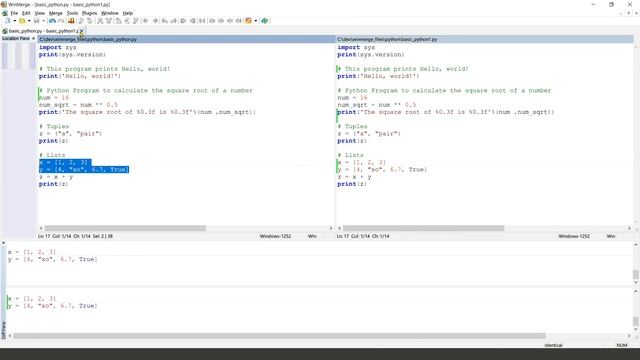Click the orange toolbar icon beside Refresh

pyautogui.click(x=248, y=21)
